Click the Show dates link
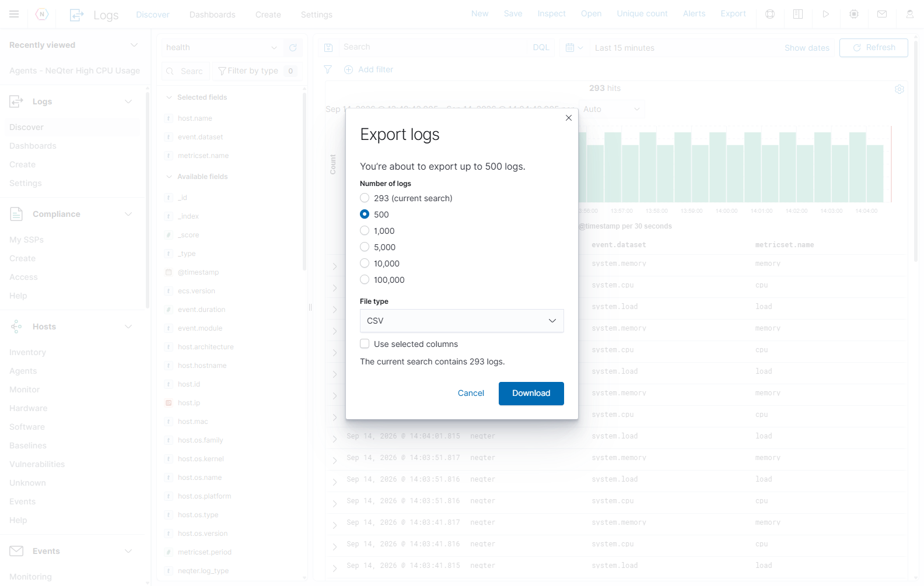This screenshot has height=586, width=924. pos(807,48)
